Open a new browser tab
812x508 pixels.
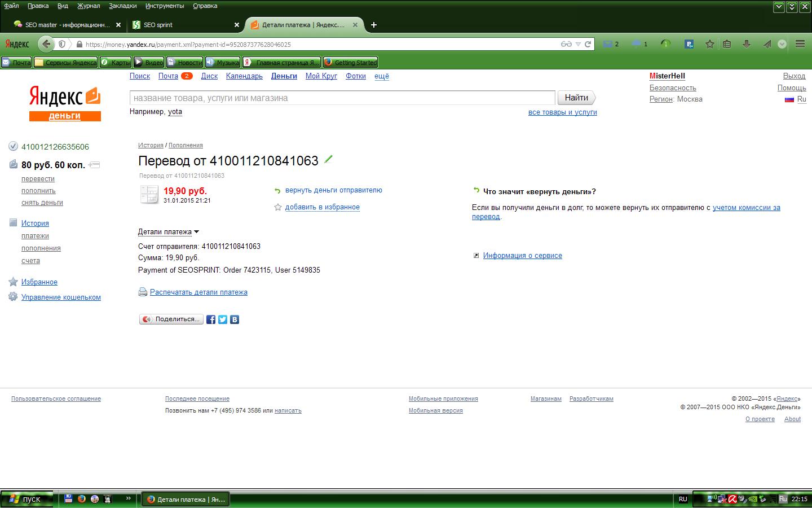pos(373,25)
